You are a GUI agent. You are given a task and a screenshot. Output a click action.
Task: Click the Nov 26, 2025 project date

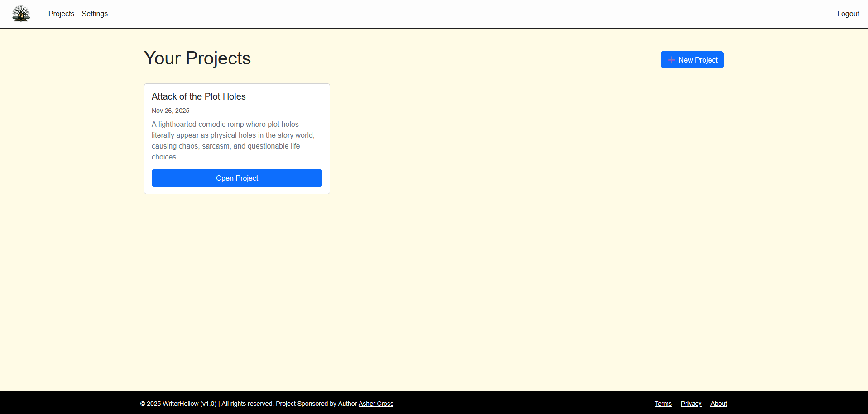tap(170, 111)
